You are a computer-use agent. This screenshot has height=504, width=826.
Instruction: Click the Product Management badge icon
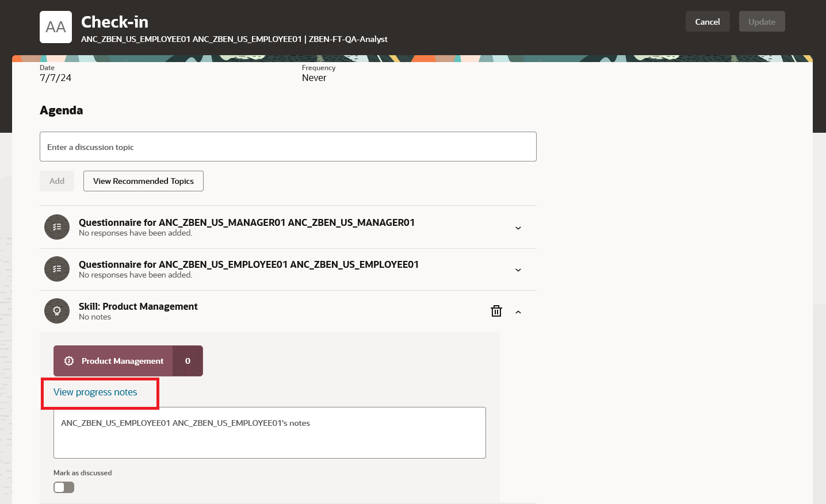click(69, 361)
